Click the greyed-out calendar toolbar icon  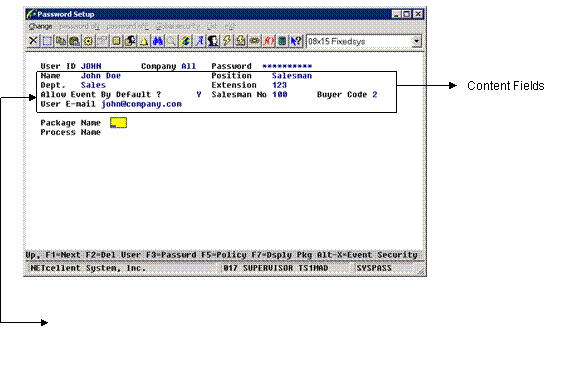coord(102,41)
